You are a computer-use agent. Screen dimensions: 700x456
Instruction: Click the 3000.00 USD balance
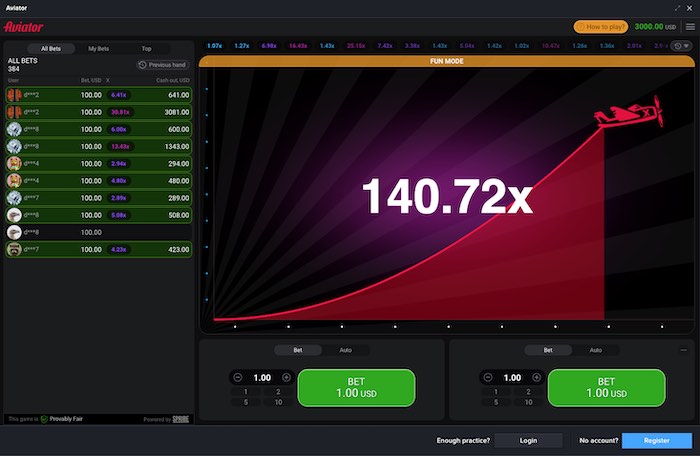pyautogui.click(x=655, y=27)
